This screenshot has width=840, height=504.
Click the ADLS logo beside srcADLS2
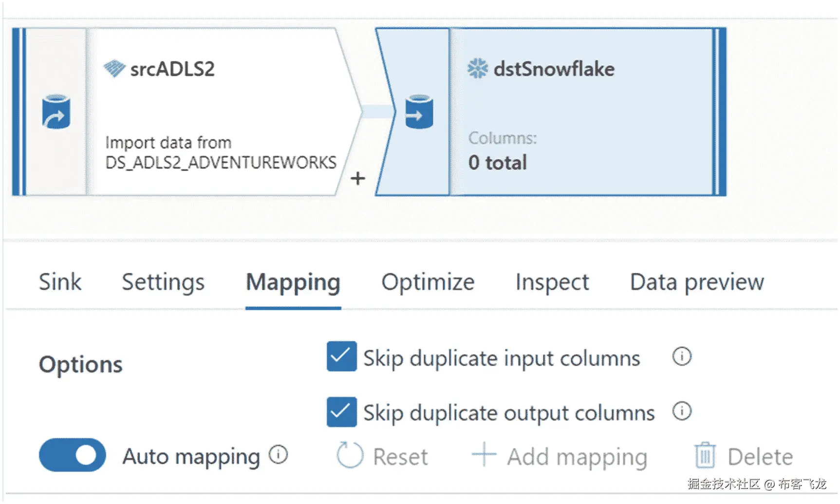point(114,69)
